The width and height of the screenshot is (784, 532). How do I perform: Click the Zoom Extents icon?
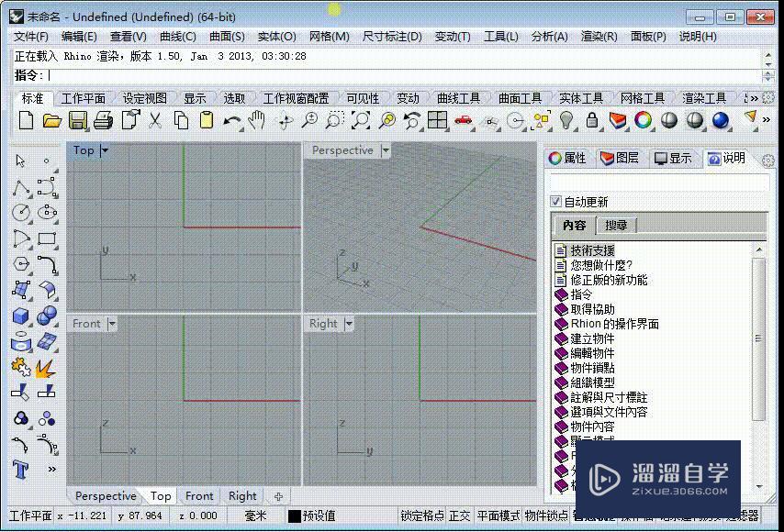(361, 120)
